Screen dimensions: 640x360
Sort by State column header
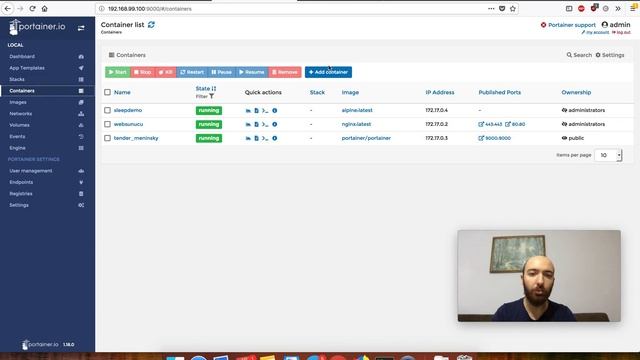(x=206, y=89)
